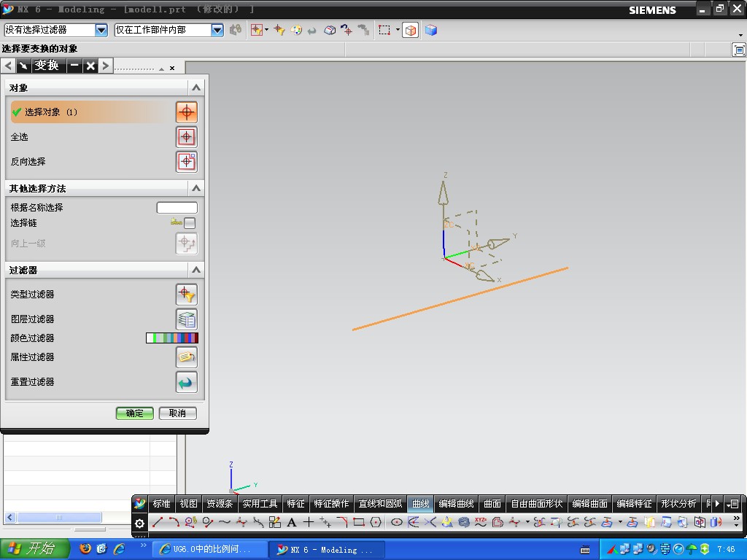This screenshot has height=560, width=747.
Task: Click the blue shaded cube icon in top toolbar
Action: pyautogui.click(x=431, y=30)
